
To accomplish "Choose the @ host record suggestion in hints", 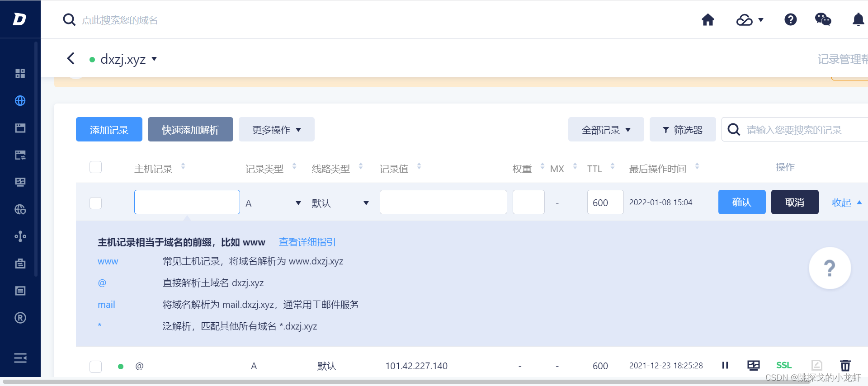I will [102, 283].
